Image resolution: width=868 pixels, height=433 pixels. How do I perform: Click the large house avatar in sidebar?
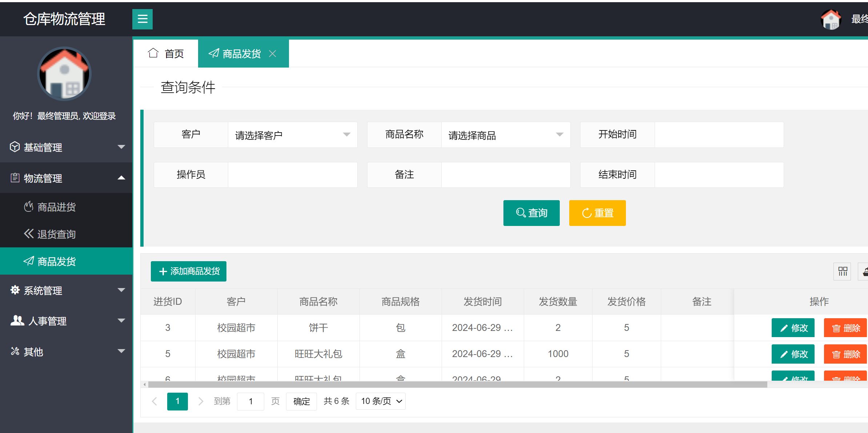coord(64,74)
